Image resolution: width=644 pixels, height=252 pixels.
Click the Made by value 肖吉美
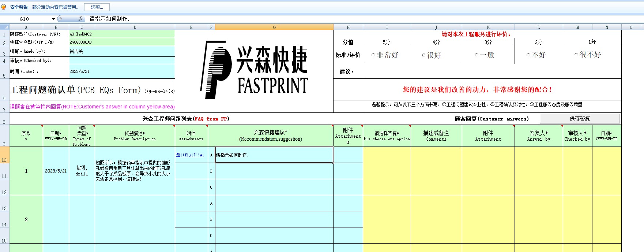122,51
